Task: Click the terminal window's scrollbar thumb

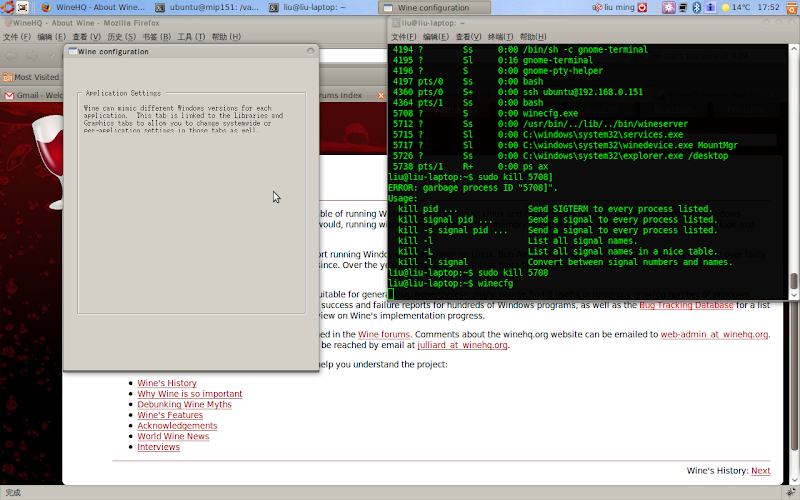Action: pyautogui.click(x=793, y=281)
